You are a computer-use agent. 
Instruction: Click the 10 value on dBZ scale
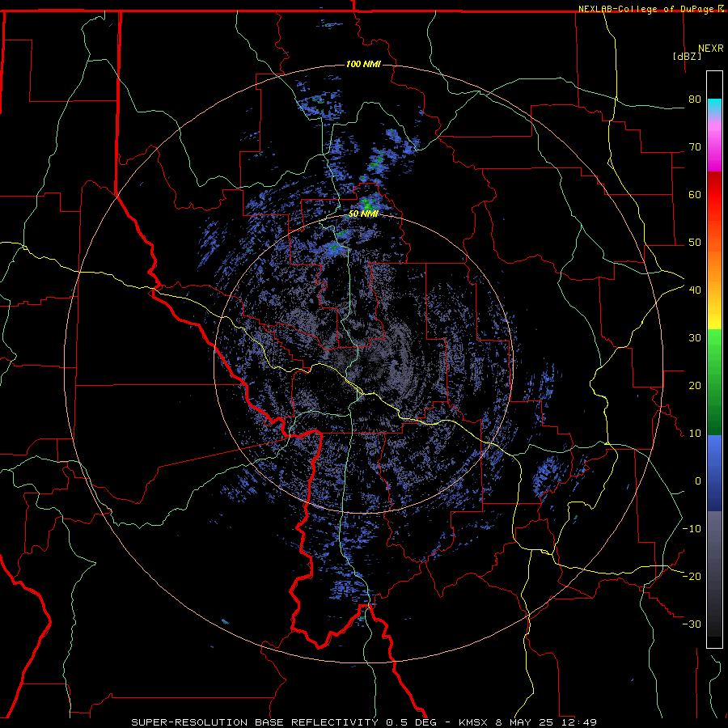pos(695,434)
